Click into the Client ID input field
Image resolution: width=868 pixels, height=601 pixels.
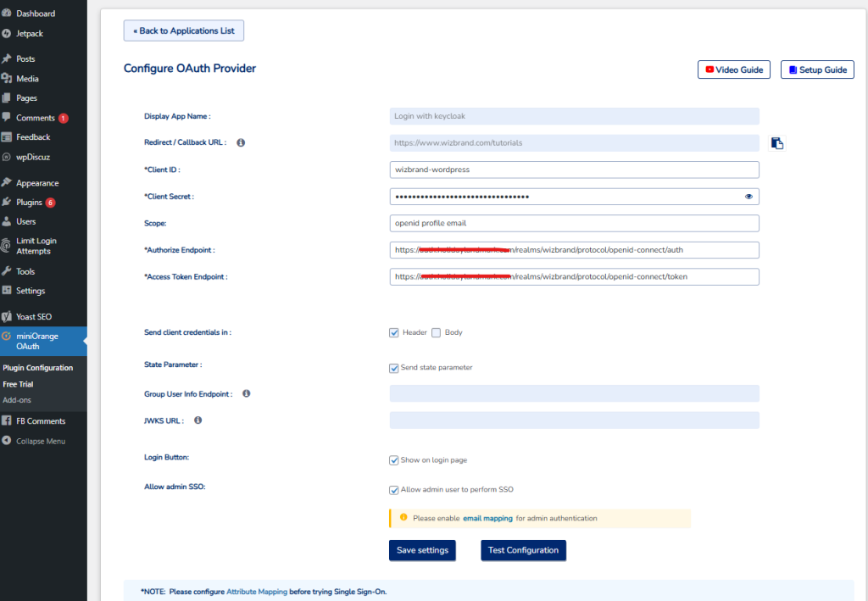574,170
